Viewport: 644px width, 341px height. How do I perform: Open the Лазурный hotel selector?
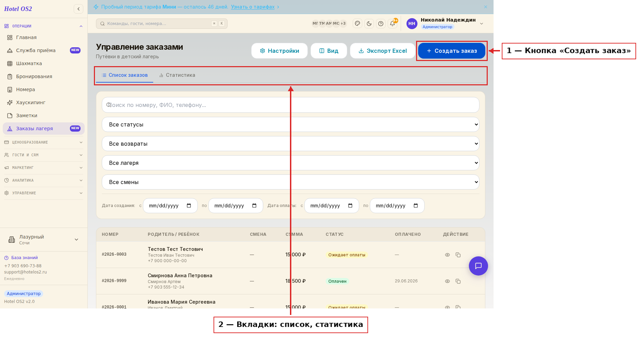click(44, 240)
